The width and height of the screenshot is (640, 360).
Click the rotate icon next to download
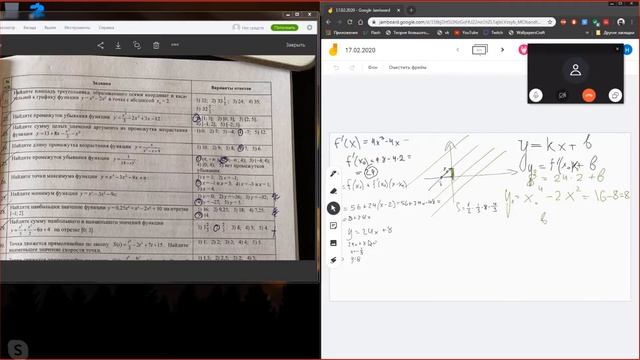point(137,45)
